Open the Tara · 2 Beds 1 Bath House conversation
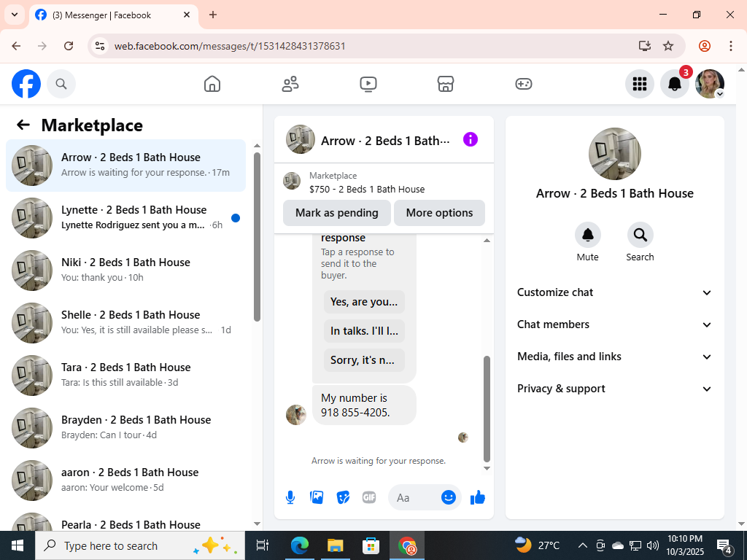The width and height of the screenshot is (747, 560). coord(125,376)
